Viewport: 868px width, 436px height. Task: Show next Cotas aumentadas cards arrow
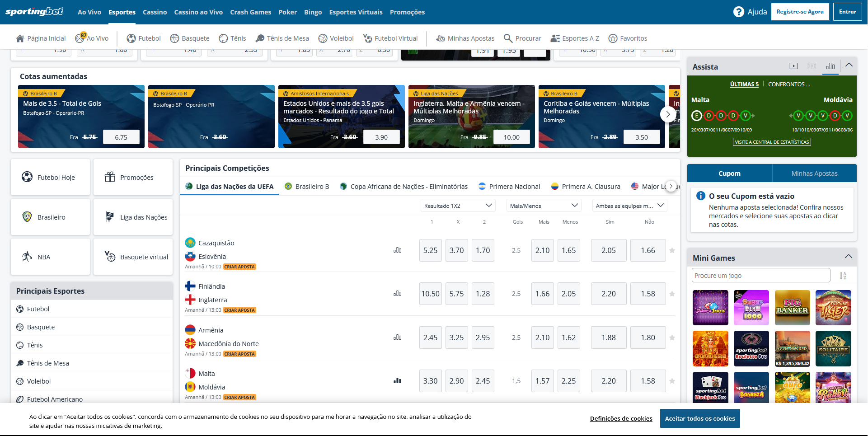pos(668,114)
